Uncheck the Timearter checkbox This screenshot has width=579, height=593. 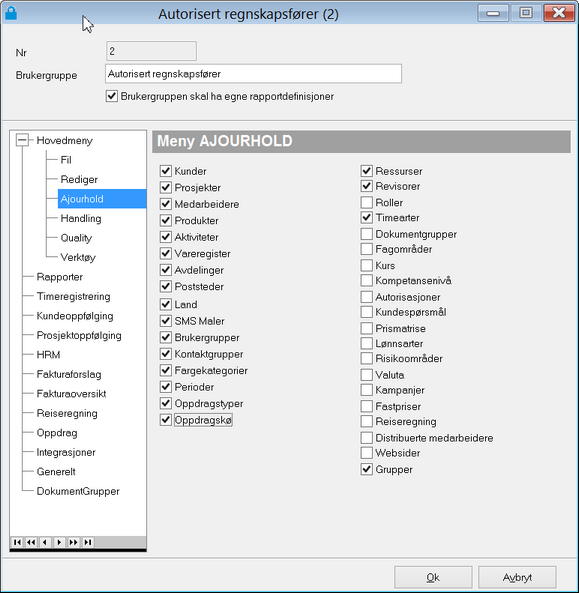[x=366, y=217]
